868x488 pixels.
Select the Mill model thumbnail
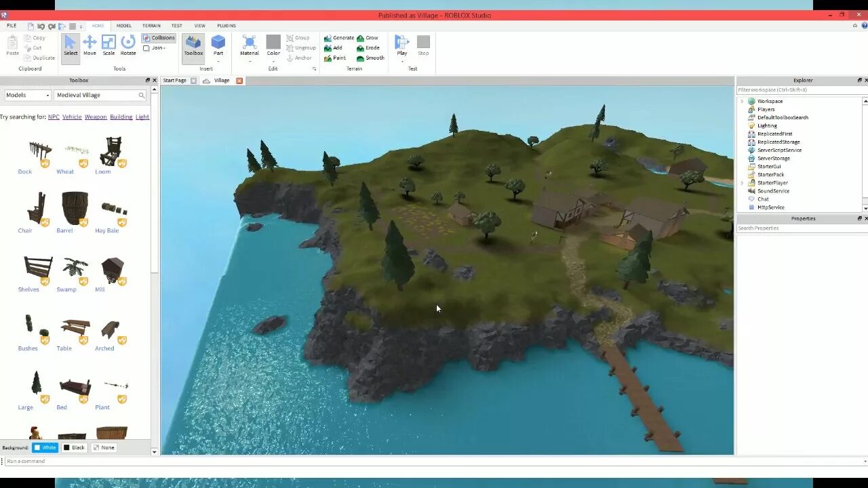[x=113, y=271]
